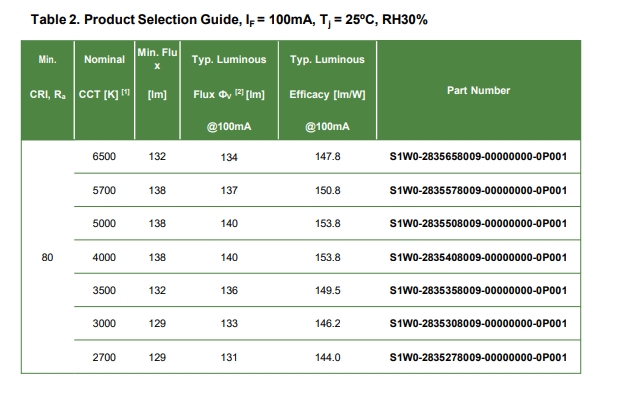The image size is (628, 405).
Task: Select part number S1W0-2835658009-00000000-0P001
Action: tap(478, 156)
